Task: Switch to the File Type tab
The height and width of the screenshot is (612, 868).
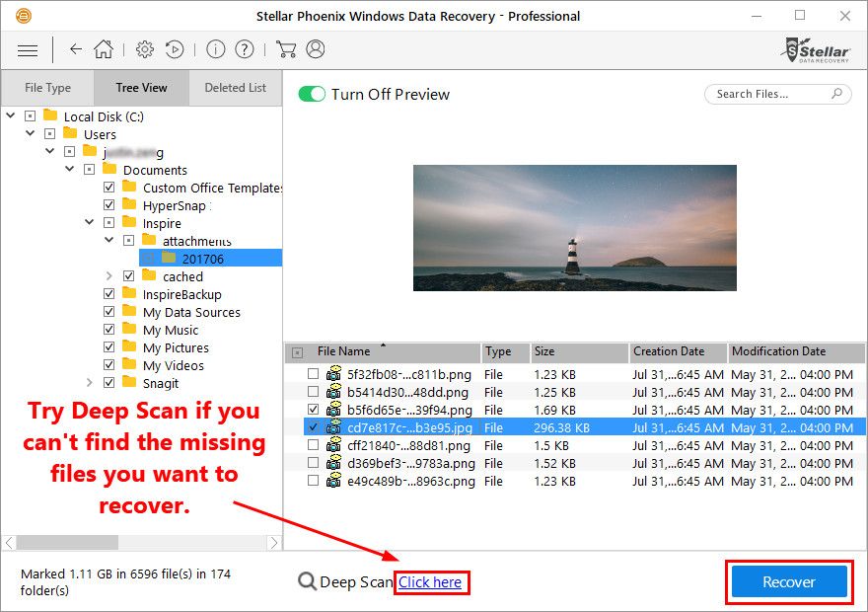Action: [47, 88]
